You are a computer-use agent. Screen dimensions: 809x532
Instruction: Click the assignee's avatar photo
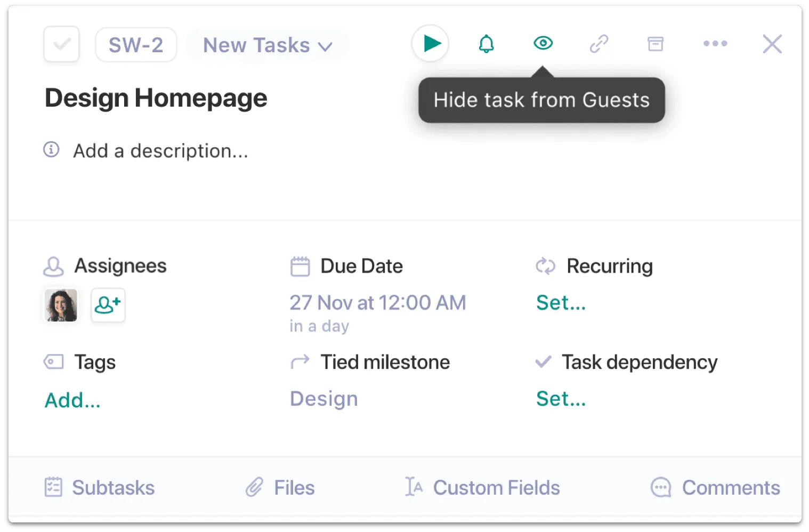pyautogui.click(x=62, y=305)
